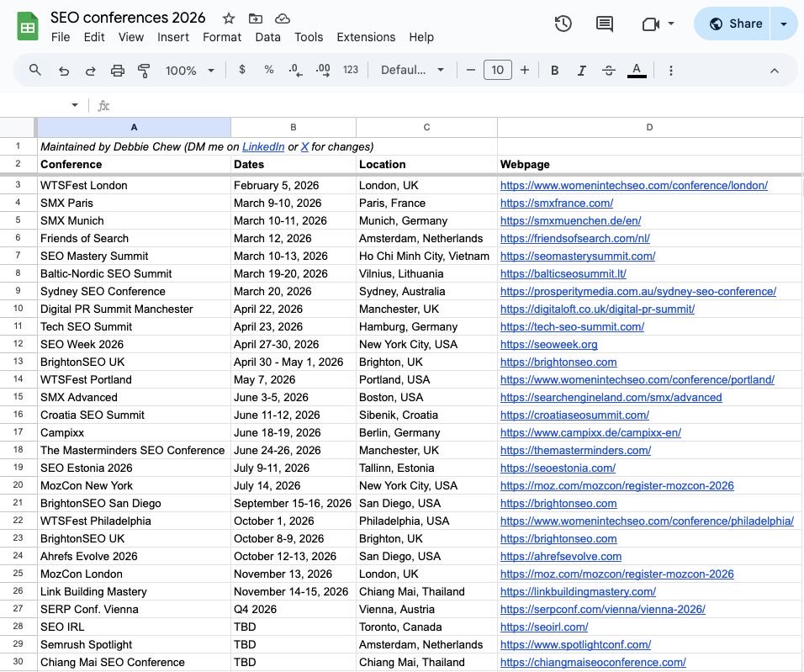
Task: Open the X link in row 1
Action: (304, 146)
